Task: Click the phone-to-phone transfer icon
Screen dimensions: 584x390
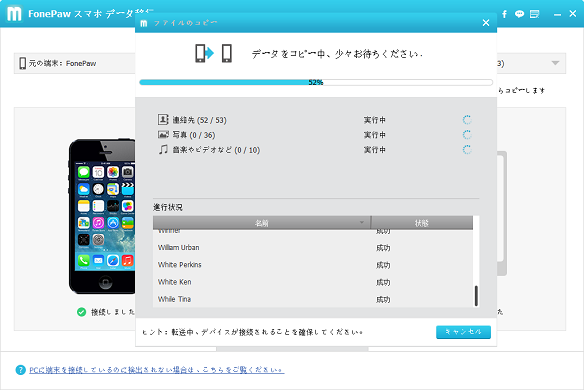Action: coord(214,53)
